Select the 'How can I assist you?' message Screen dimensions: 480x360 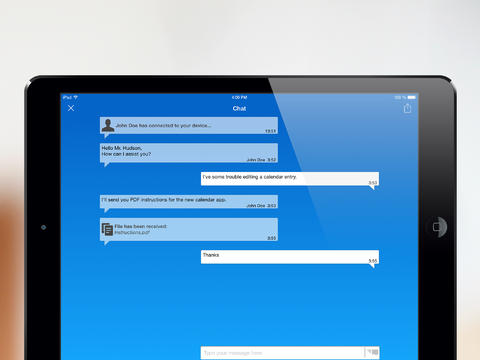(x=189, y=153)
